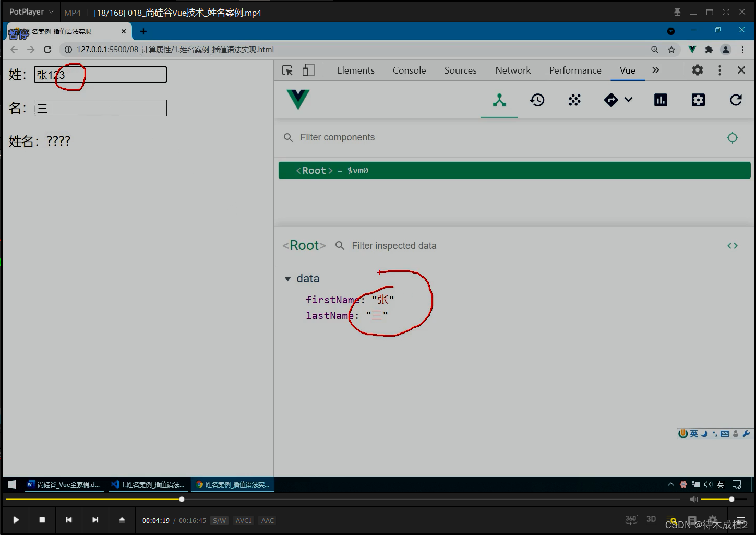
Task: Collapse the data section triangle
Action: (x=287, y=279)
